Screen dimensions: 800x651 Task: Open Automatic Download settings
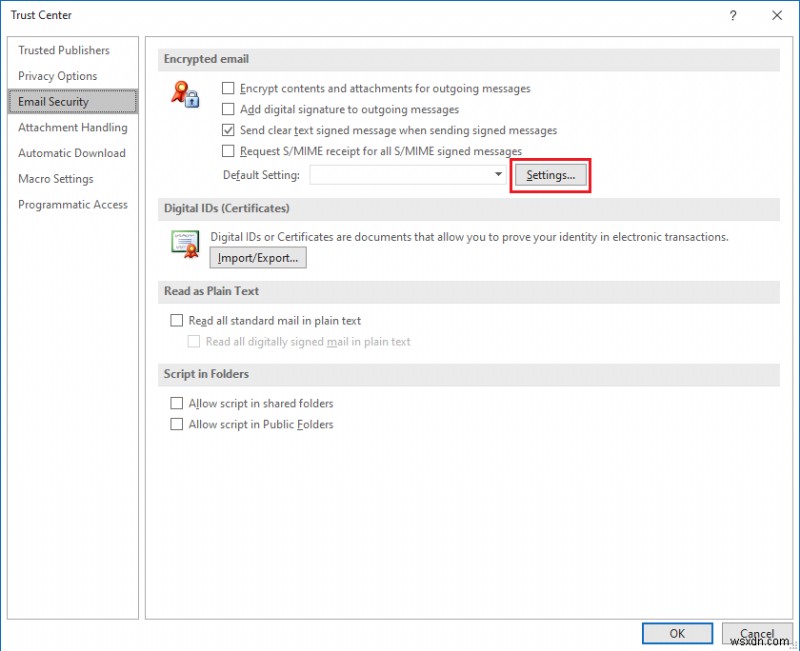click(72, 153)
